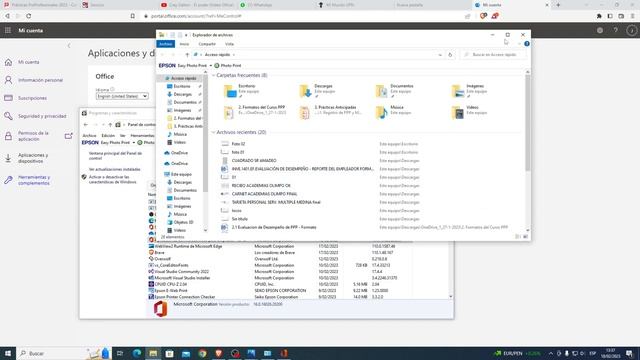Screen dimensions: 640x360
Task: Collapse the Carpetas frecuentes group
Action: (x=213, y=76)
